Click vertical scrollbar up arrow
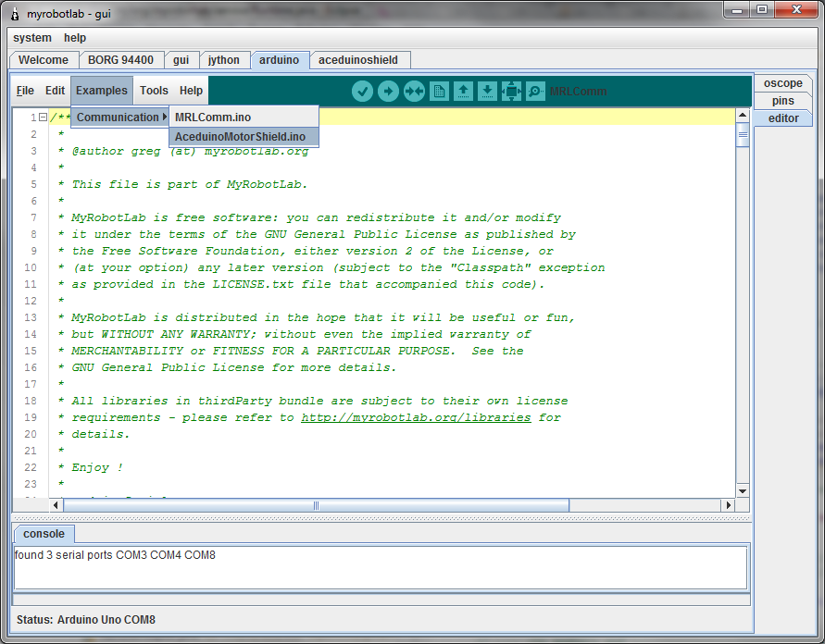 pyautogui.click(x=743, y=115)
